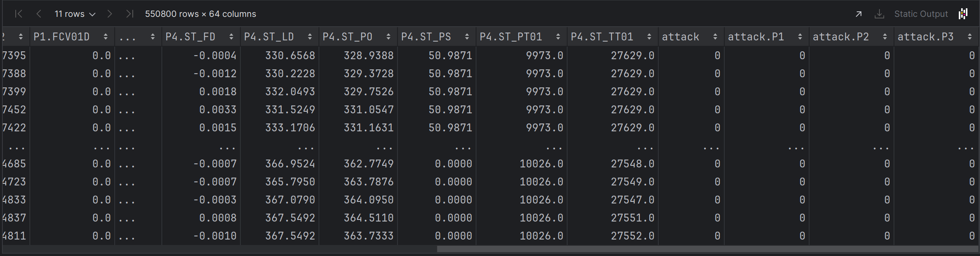
Task: Click cell value 332.0493
Action: tap(290, 92)
